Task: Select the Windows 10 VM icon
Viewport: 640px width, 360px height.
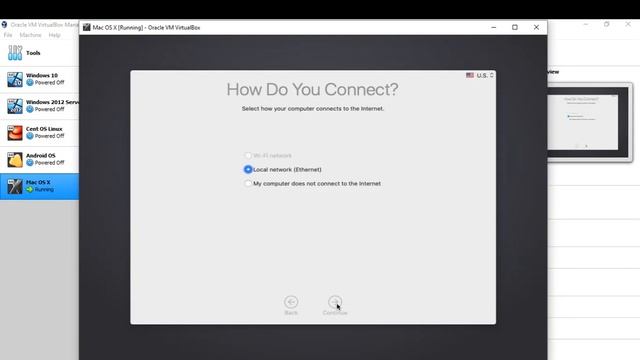Action: click(x=15, y=79)
